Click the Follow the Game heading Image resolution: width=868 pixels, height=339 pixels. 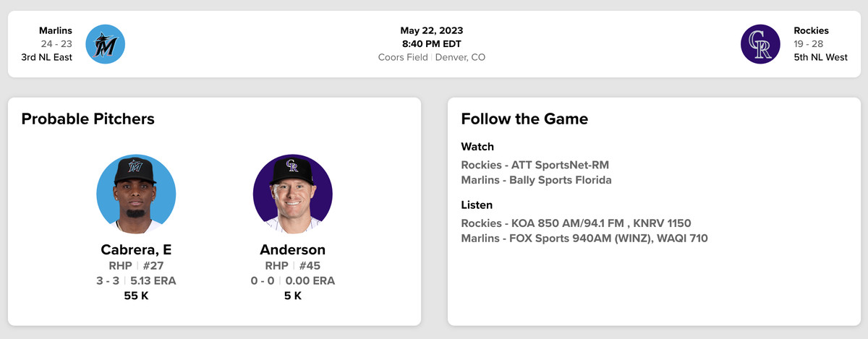[524, 119]
